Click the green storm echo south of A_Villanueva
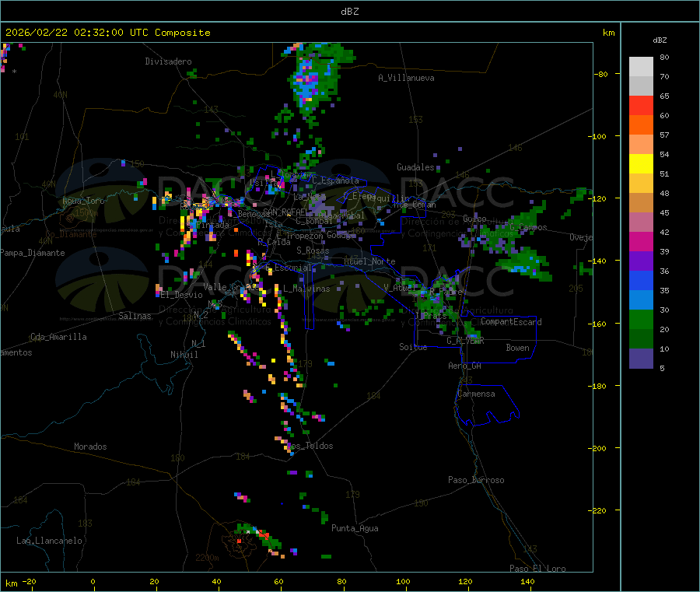 (315, 80)
